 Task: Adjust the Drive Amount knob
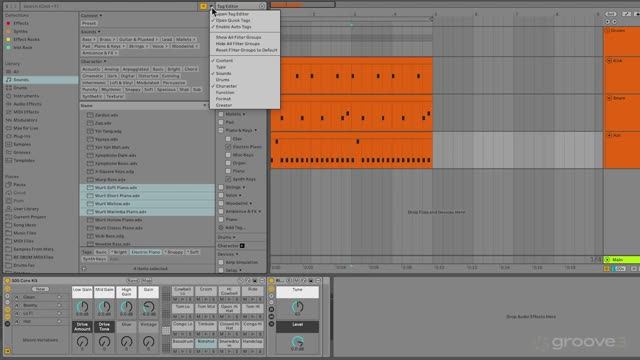82,341
